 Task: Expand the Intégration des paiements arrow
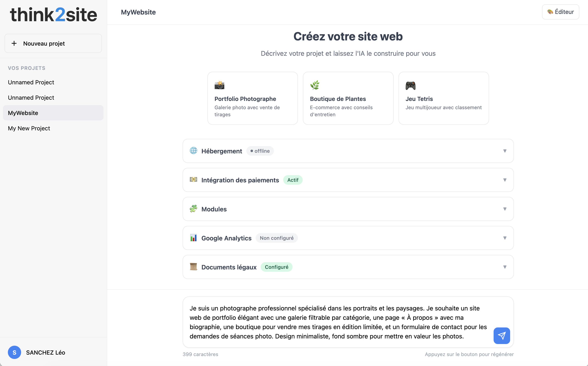[505, 180]
